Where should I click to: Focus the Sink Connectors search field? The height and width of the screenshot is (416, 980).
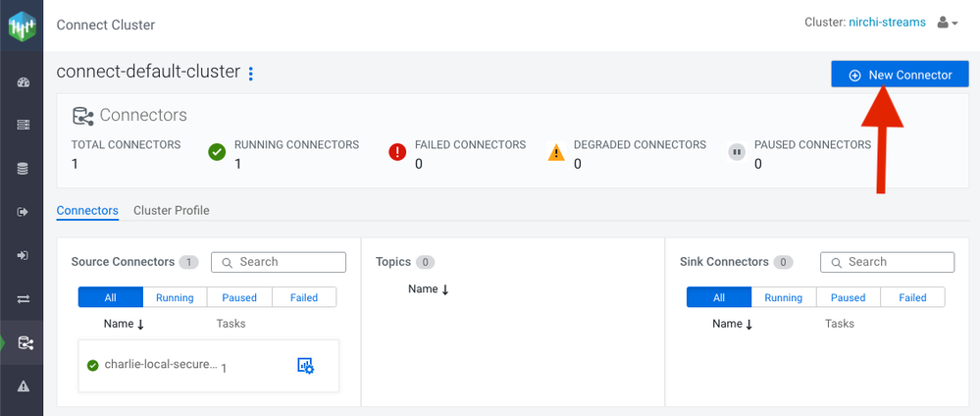(x=888, y=262)
